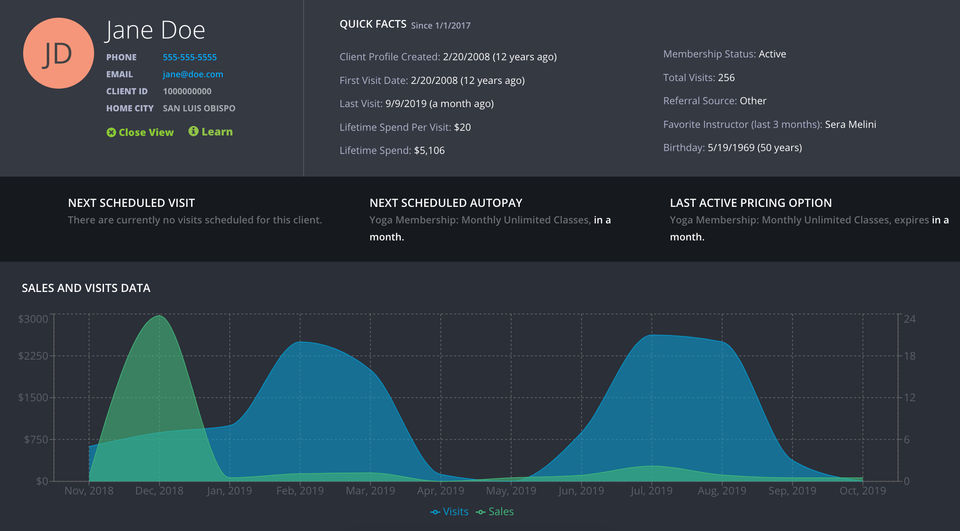Click the green Learn info icon

pos(193,131)
